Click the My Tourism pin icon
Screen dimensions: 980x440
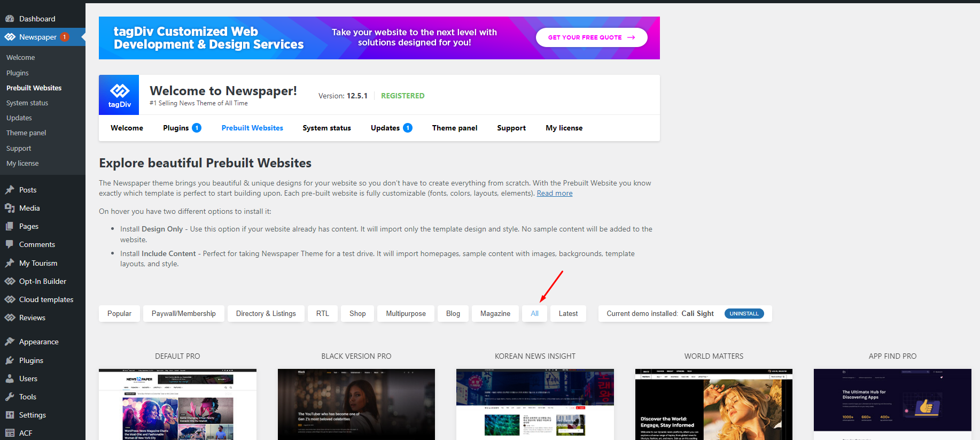[10, 263]
